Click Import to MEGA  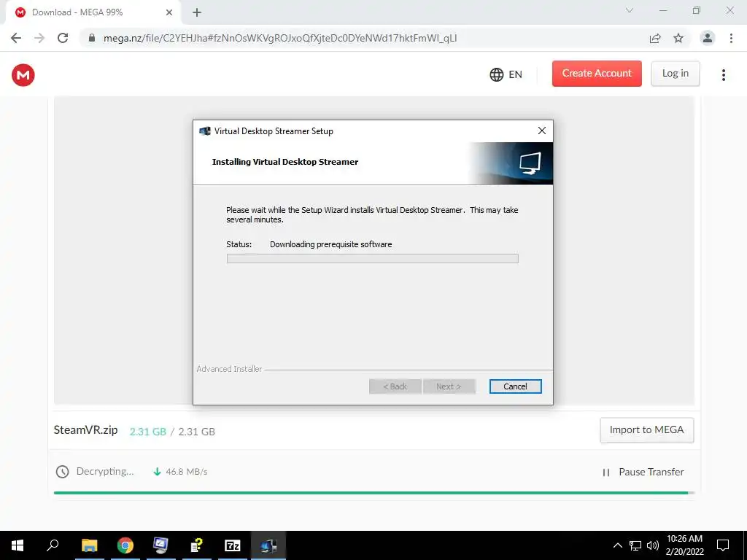(646, 430)
